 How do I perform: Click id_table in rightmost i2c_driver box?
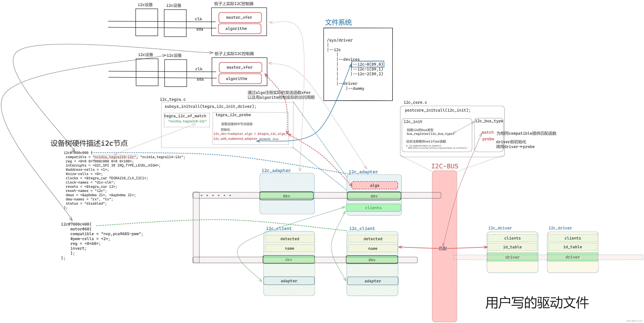[x=572, y=247]
